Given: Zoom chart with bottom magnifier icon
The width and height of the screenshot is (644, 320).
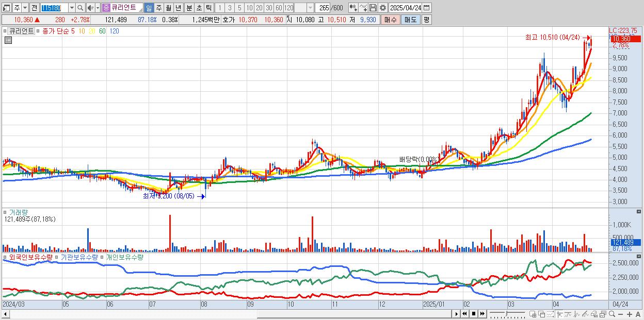Looking at the screenshot, I should (x=612, y=314).
